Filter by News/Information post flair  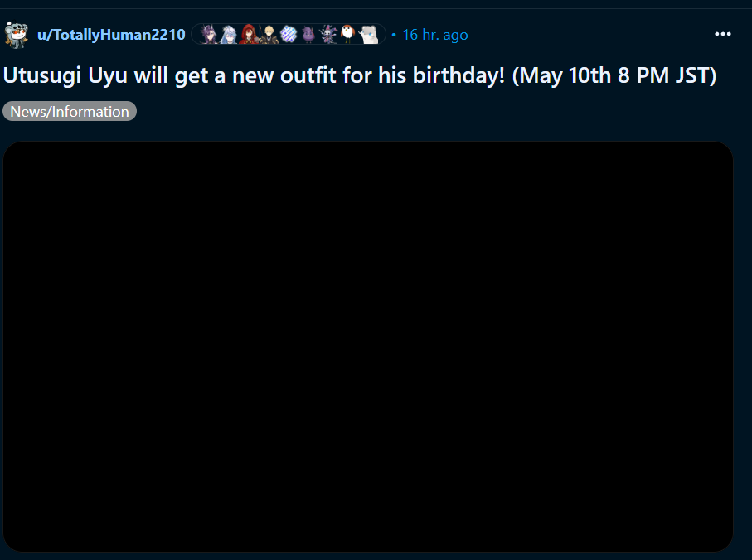pos(70,111)
